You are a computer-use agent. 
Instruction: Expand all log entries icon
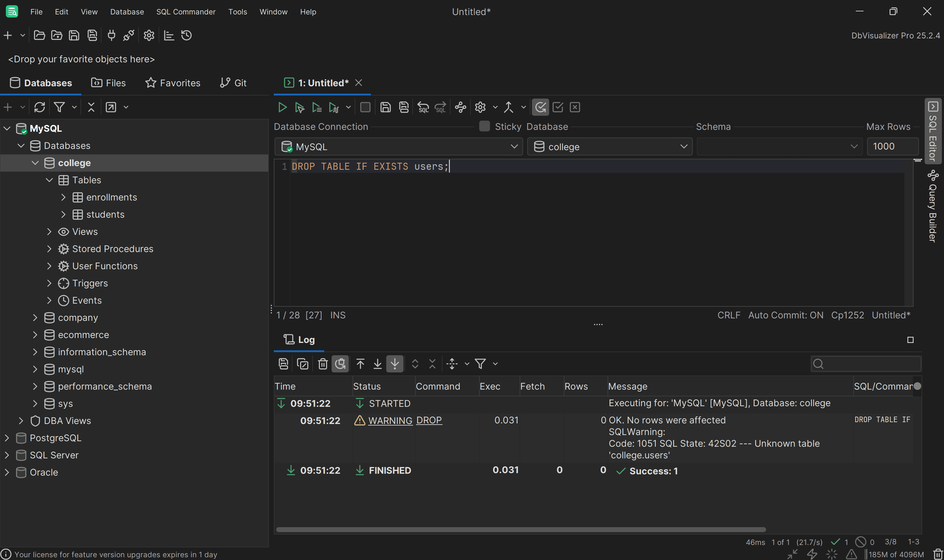(x=415, y=364)
